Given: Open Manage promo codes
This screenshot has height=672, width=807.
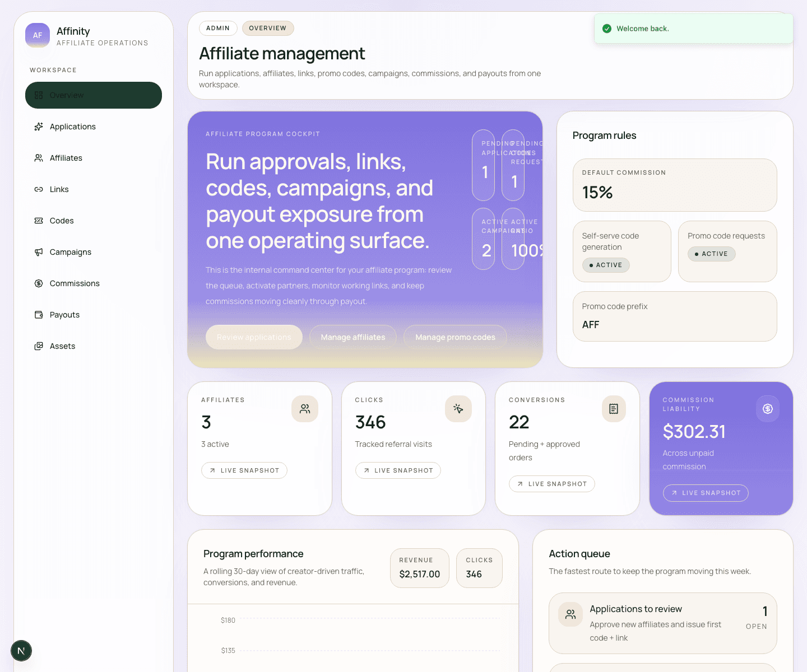Looking at the screenshot, I should point(455,337).
